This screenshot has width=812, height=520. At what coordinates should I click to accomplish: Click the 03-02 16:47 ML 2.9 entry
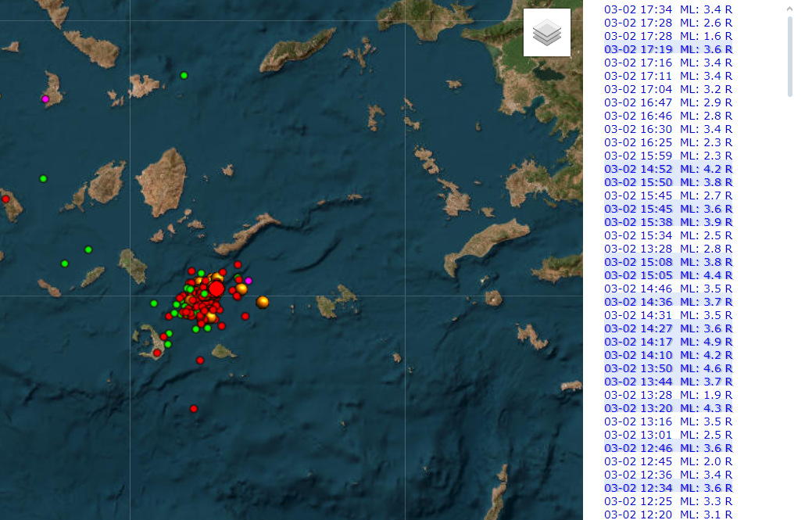[668, 102]
